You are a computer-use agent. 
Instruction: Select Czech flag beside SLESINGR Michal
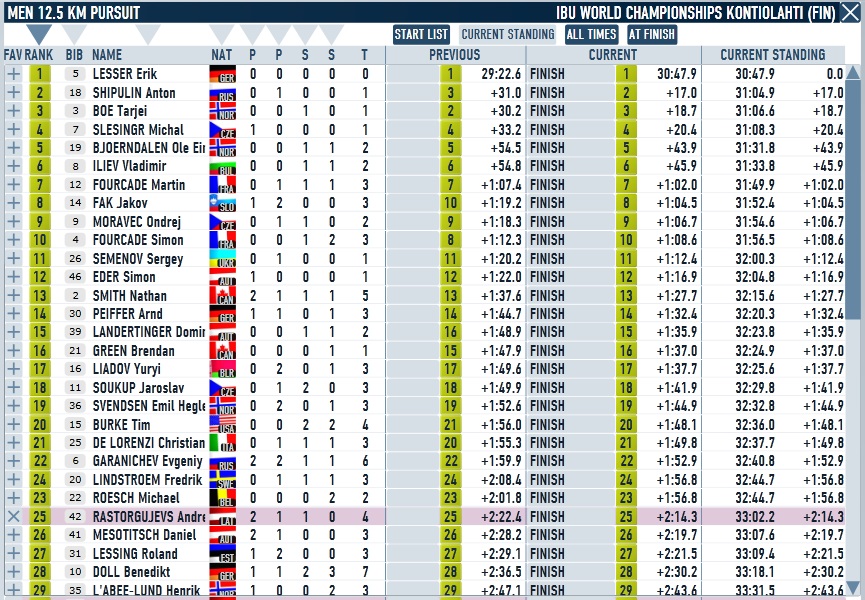coord(223,129)
